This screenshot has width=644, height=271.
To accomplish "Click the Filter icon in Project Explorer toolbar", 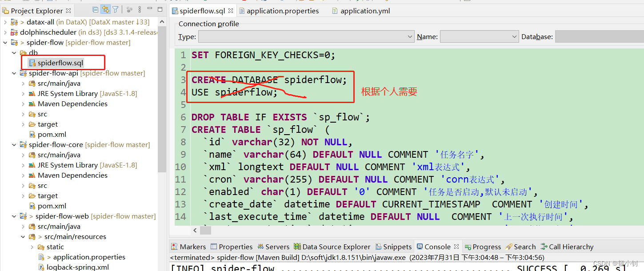I will pyautogui.click(x=115, y=9).
